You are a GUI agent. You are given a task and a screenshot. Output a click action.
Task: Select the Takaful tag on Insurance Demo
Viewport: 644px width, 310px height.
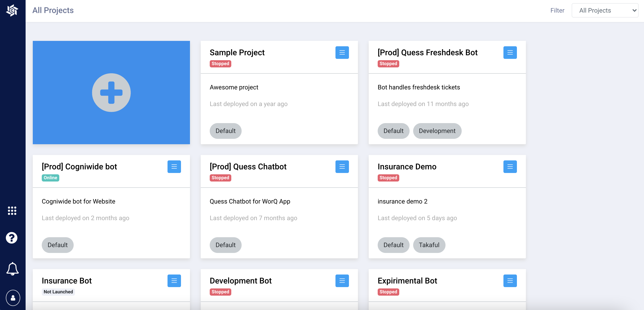[429, 245]
